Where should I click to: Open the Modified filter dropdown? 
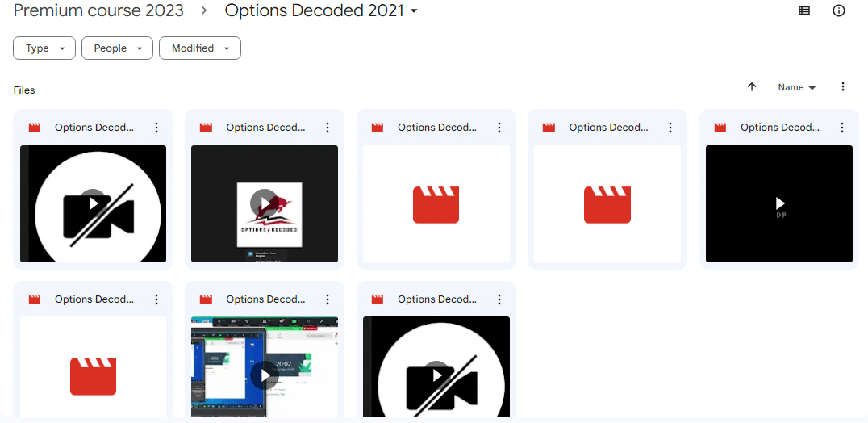200,48
